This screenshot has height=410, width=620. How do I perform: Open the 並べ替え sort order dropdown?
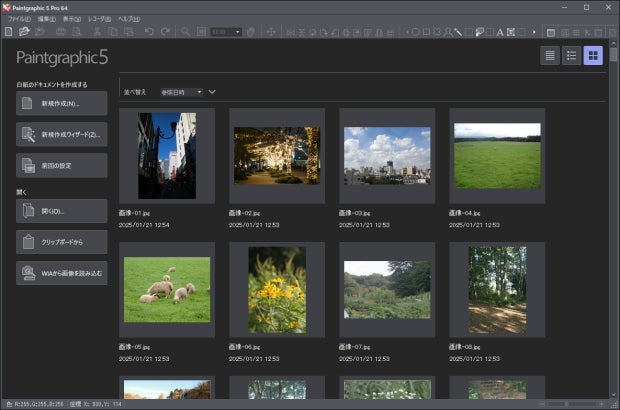(181, 92)
